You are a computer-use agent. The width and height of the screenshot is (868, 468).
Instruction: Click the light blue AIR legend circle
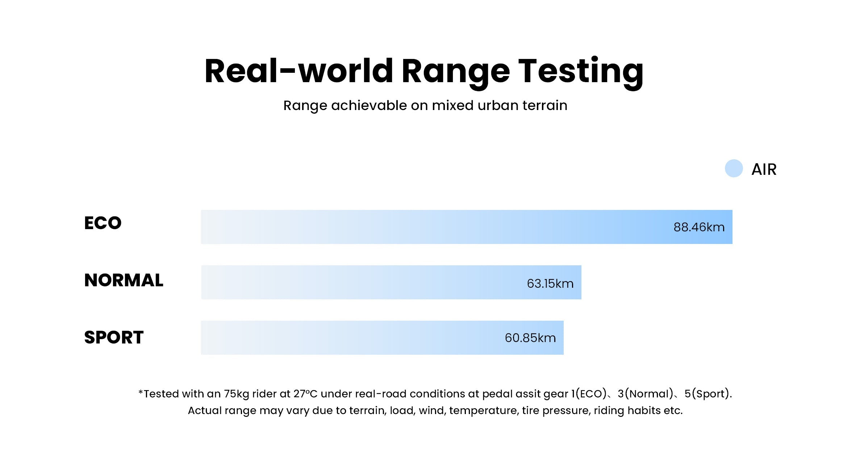pos(734,168)
